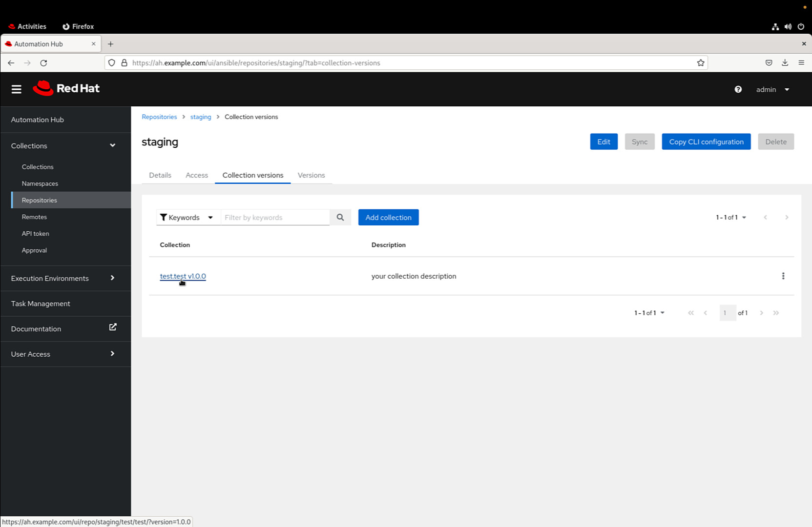Go to next page in bottom pagination
812x527 pixels.
click(x=761, y=313)
